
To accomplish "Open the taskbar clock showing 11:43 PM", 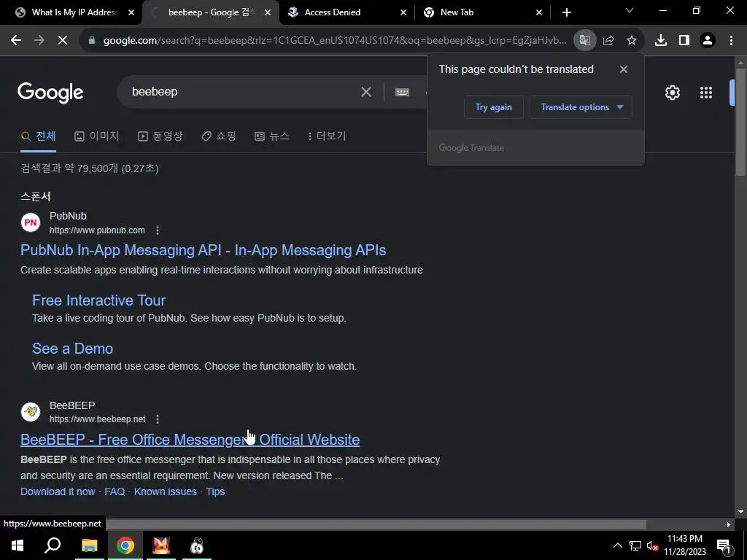I will pyautogui.click(x=684, y=545).
